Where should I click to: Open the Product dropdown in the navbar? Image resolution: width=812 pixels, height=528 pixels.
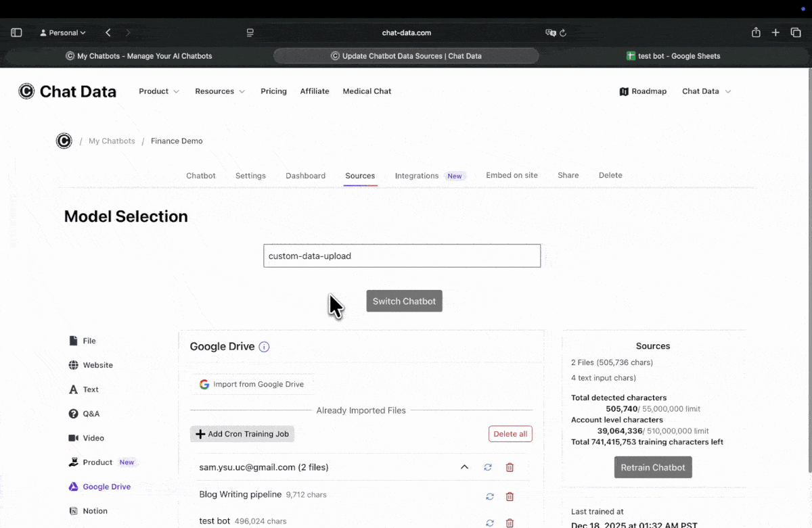point(159,91)
